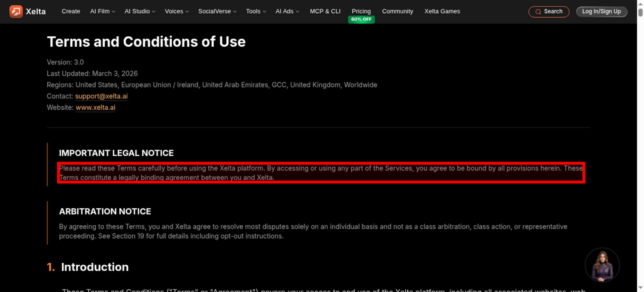This screenshot has width=644, height=292.
Task: Expand the AI Studio chevron
Action: click(x=154, y=12)
